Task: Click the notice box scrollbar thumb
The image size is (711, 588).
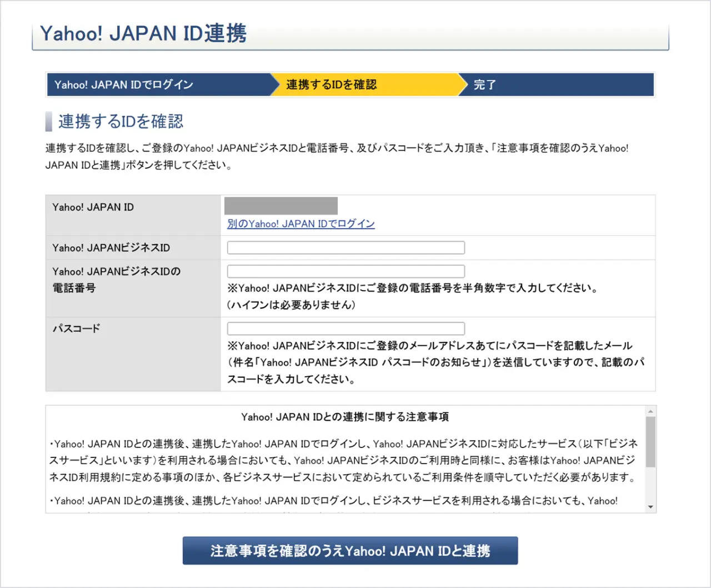Action: [650, 442]
